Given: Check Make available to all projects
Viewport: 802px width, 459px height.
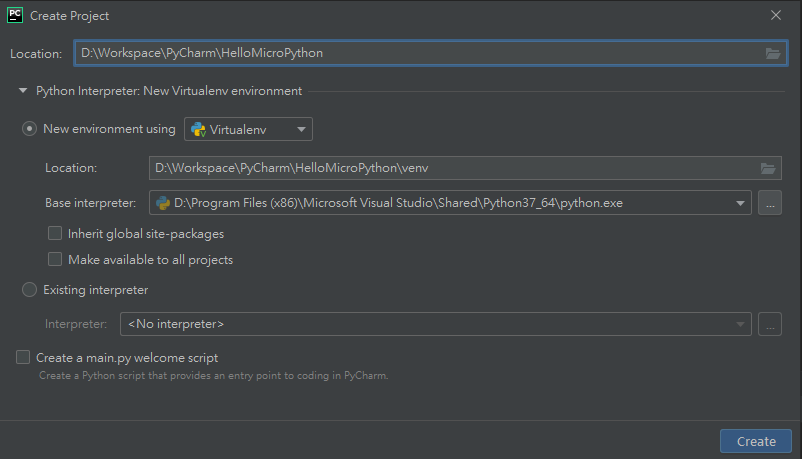Looking at the screenshot, I should 55,259.
